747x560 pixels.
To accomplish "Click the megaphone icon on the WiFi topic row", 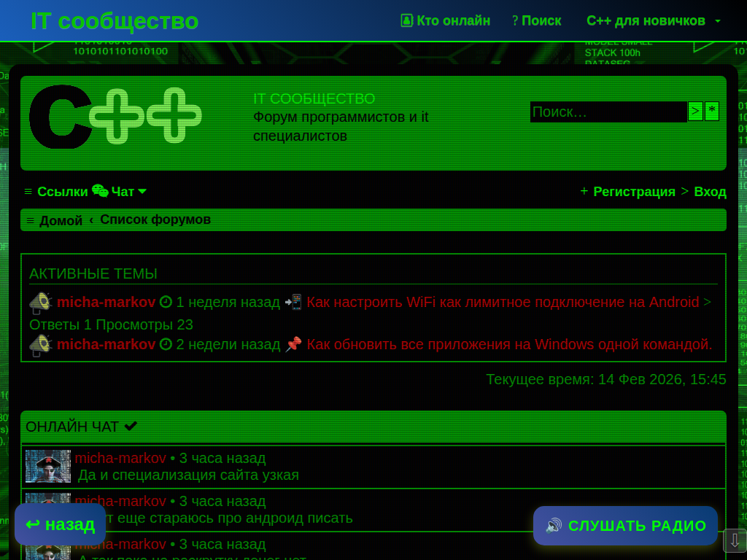I will pyautogui.click(x=40, y=302).
